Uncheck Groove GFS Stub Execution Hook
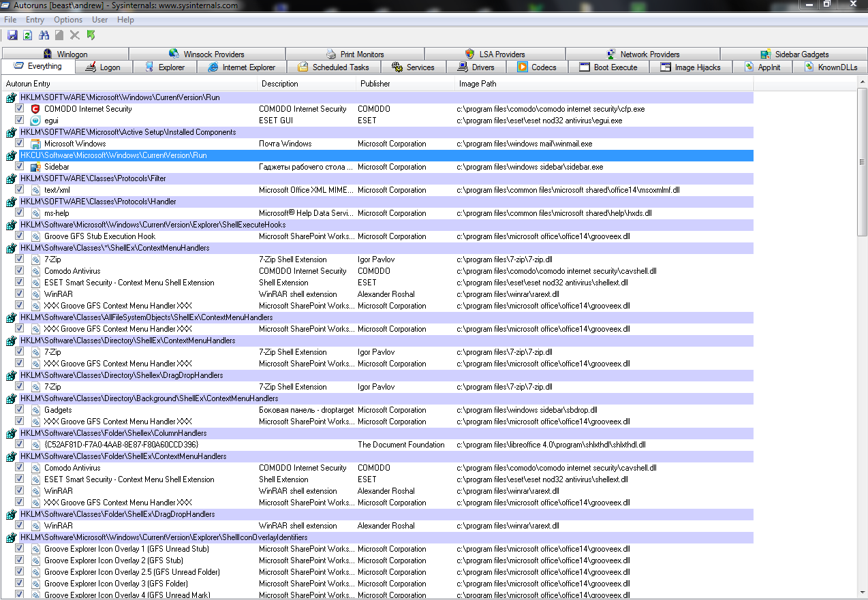 [x=19, y=236]
